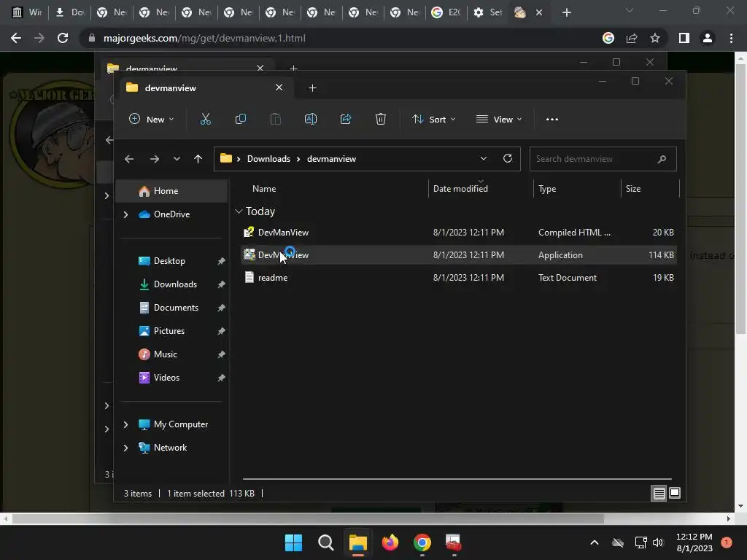Viewport: 747px width, 560px height.
Task: Click the page vertical scrollbar
Action: coord(740,198)
